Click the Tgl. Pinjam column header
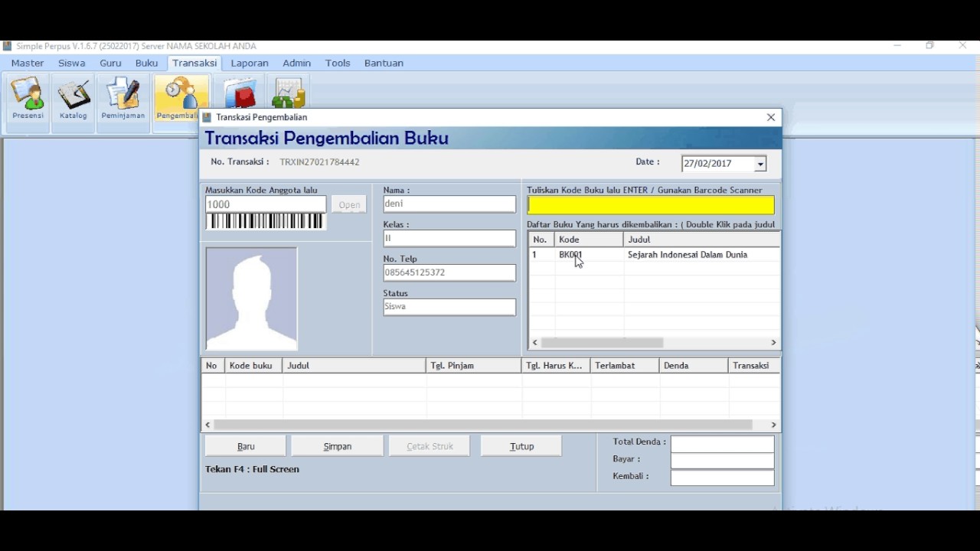This screenshot has height=551, width=980. tap(473, 366)
